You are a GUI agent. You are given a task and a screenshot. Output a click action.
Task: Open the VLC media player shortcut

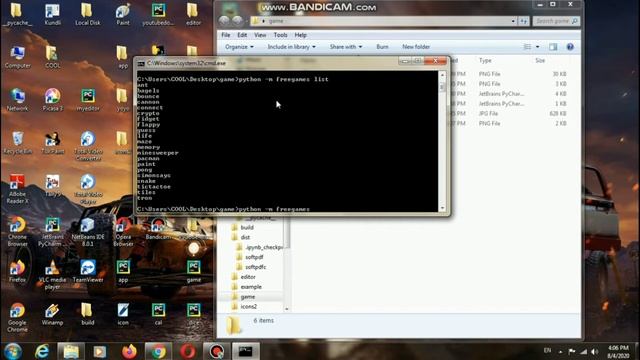(53, 275)
